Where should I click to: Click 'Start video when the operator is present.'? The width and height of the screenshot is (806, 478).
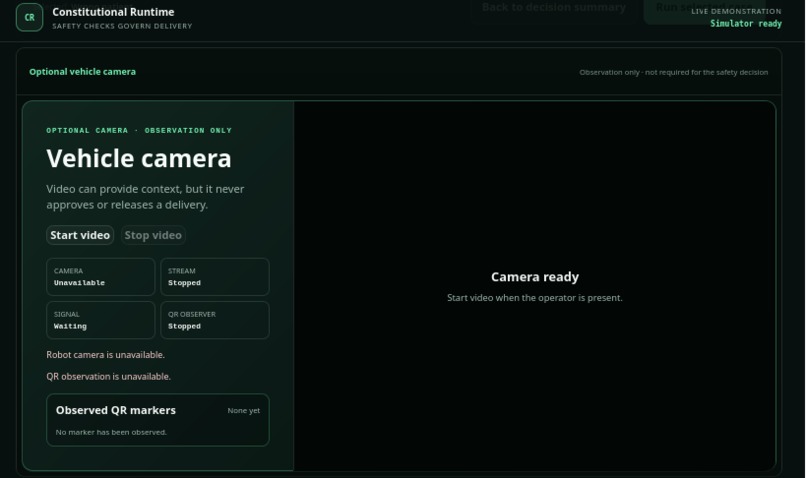coord(535,298)
